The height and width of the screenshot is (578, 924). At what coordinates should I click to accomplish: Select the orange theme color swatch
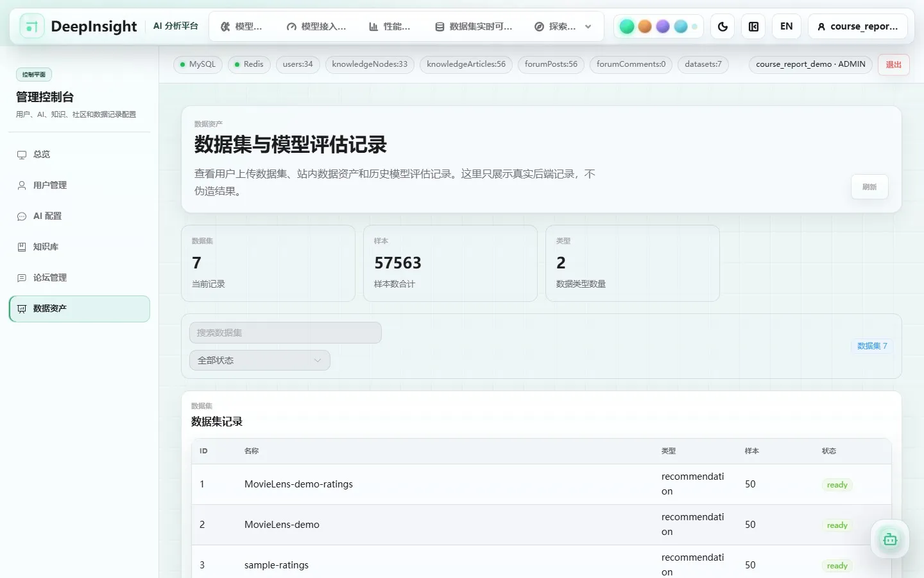[x=645, y=26]
